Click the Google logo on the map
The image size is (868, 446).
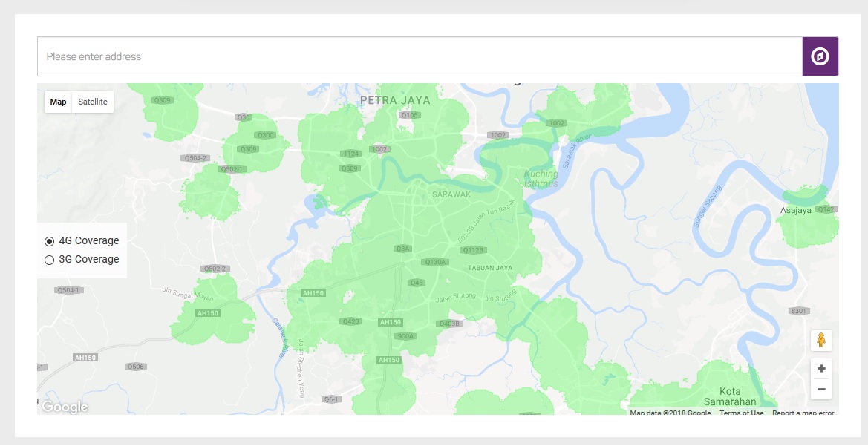click(65, 407)
